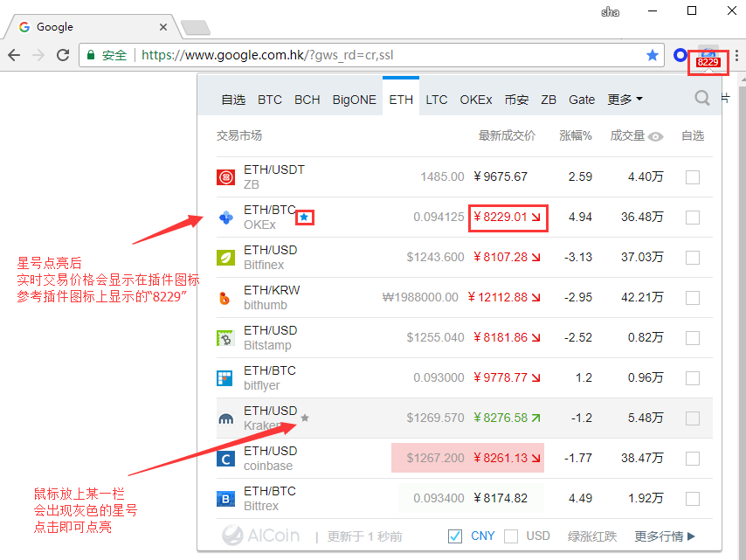The image size is (746, 560).
Task: Check the watchlist box for bithumb row
Action: (x=693, y=298)
